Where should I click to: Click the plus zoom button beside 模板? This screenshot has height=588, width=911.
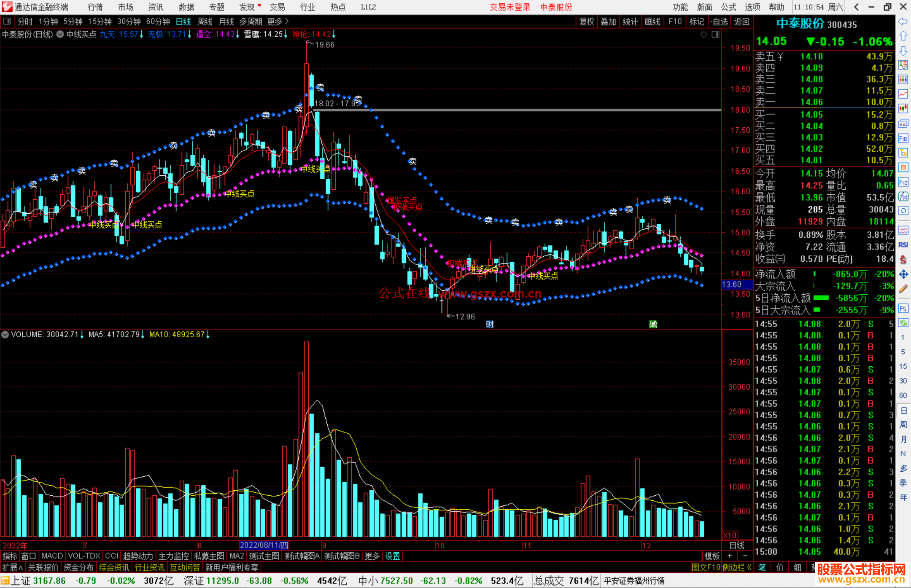730,556
